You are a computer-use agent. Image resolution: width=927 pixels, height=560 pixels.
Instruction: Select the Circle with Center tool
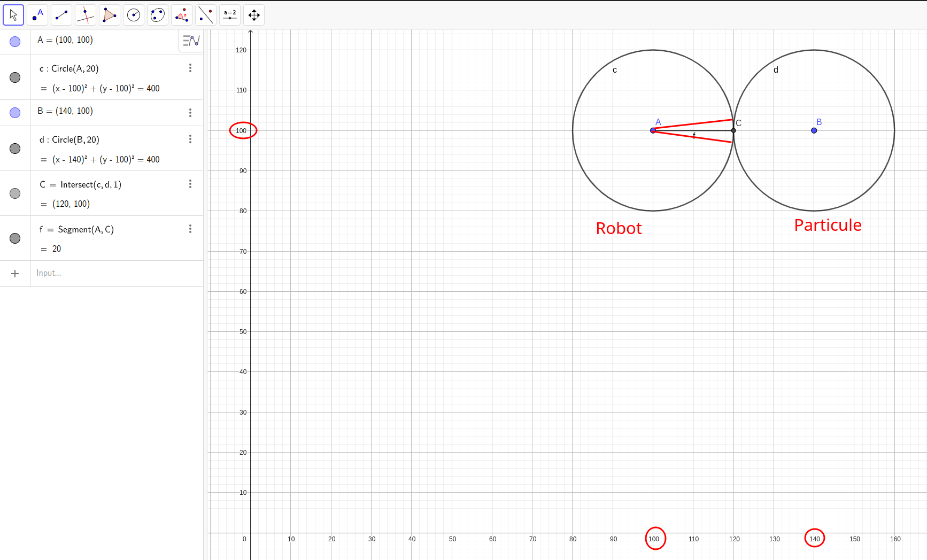pos(133,15)
